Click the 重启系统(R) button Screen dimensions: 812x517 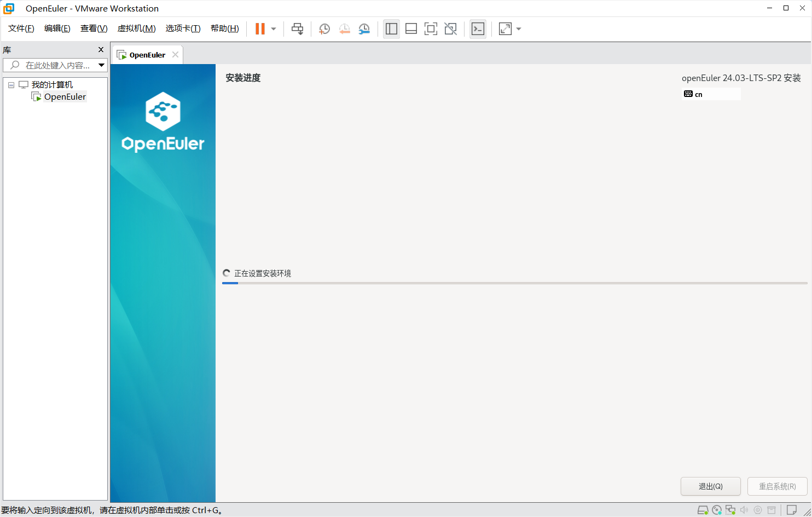pos(778,486)
